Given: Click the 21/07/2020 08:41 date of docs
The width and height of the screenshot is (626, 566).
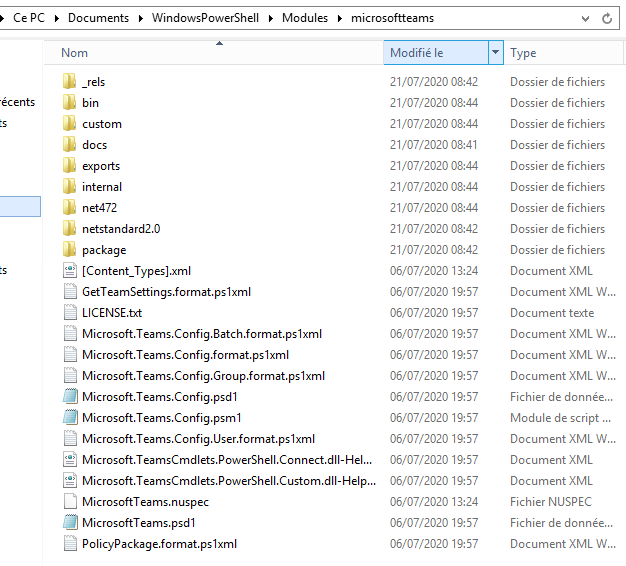Looking at the screenshot, I should tap(434, 144).
